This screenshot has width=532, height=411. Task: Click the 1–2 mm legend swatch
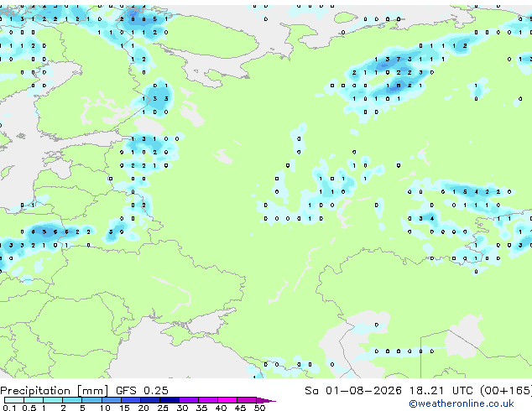point(53,400)
